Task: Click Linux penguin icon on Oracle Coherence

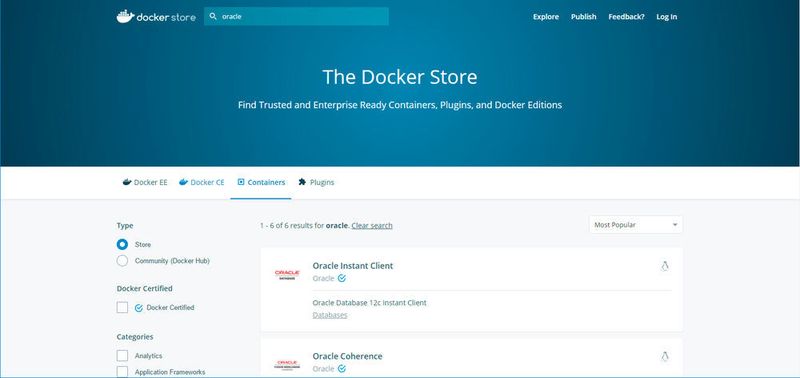Action: [x=665, y=357]
